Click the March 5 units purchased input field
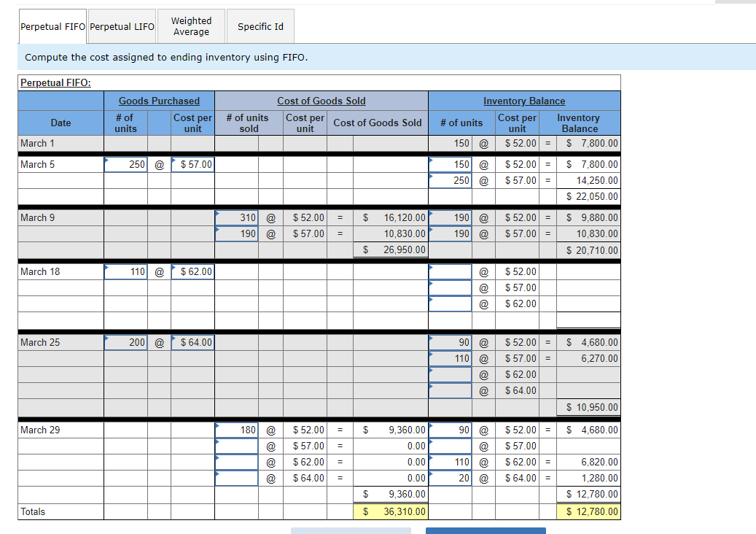 (125, 164)
